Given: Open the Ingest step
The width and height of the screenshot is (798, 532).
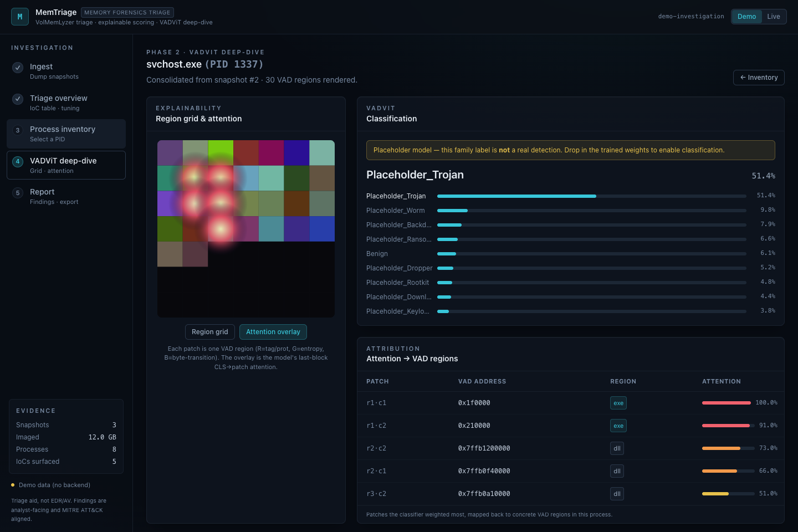Looking at the screenshot, I should tap(66, 71).
